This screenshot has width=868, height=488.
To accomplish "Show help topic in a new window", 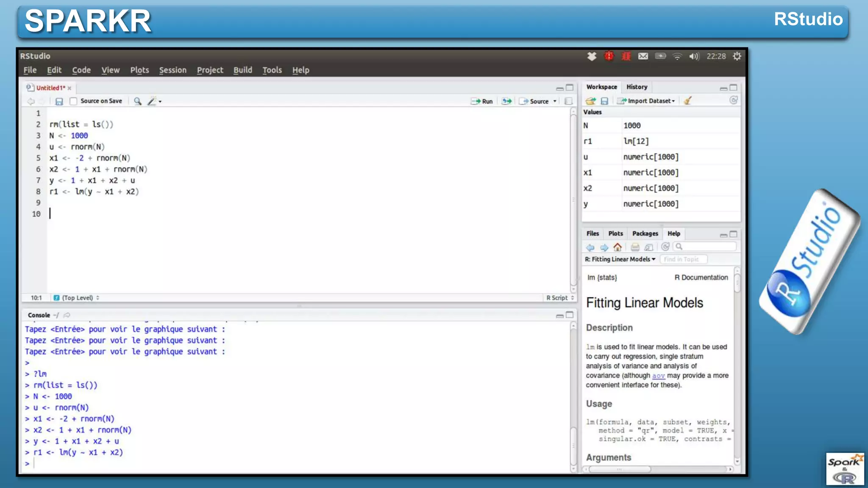I will [x=648, y=247].
